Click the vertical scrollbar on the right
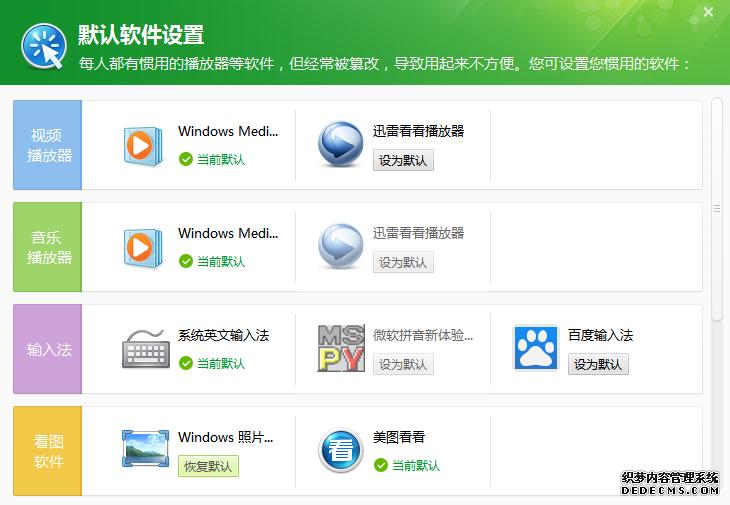 click(716, 210)
